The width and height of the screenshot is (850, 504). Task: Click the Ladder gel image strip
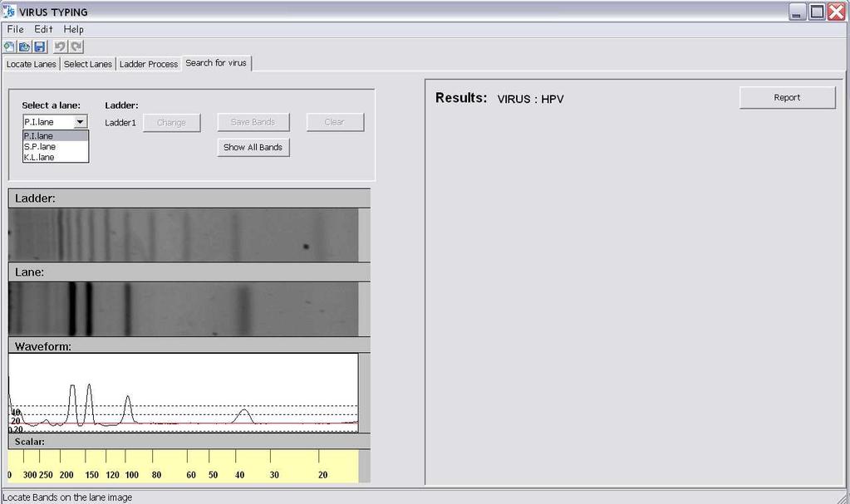point(184,235)
